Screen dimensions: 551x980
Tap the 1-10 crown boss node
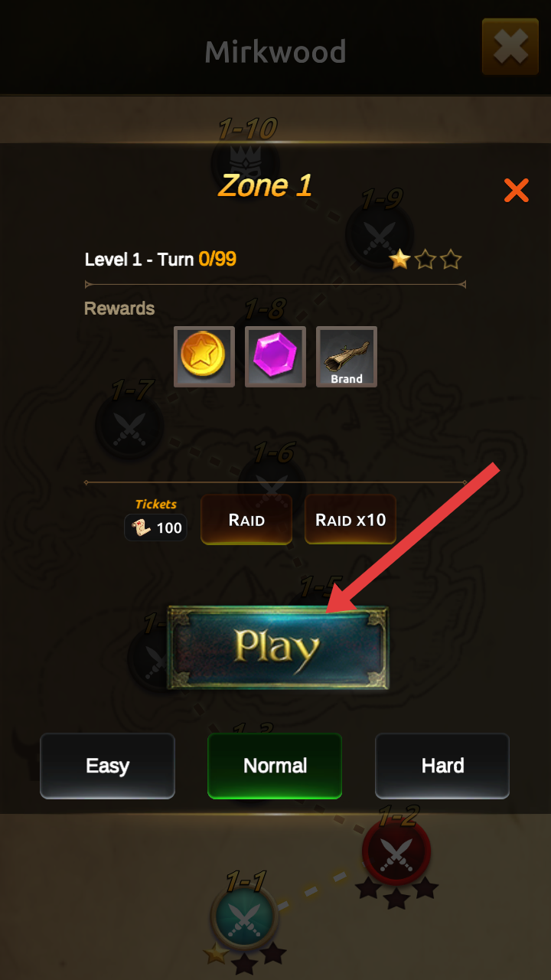[245, 162]
